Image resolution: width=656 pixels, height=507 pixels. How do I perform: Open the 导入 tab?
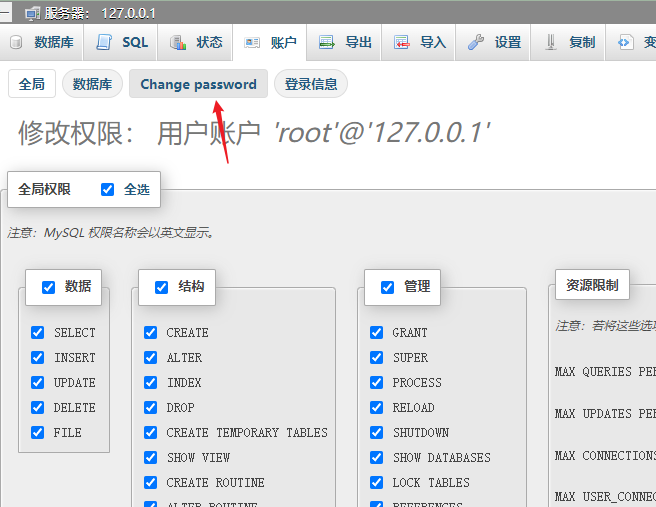tap(418, 42)
